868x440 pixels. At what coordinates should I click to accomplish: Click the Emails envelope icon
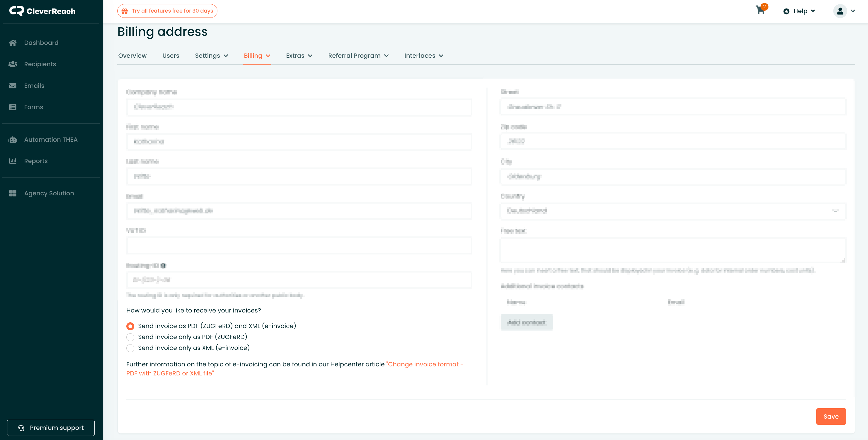[13, 86]
